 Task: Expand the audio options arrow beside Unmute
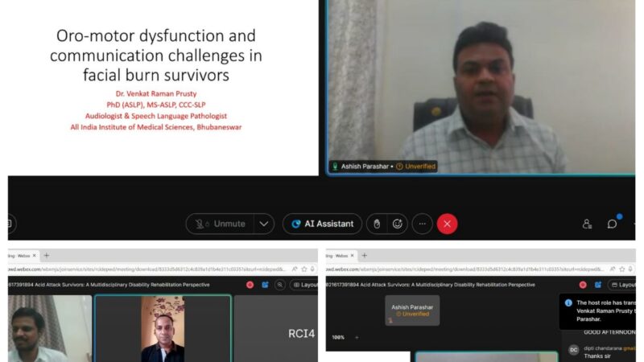click(263, 224)
